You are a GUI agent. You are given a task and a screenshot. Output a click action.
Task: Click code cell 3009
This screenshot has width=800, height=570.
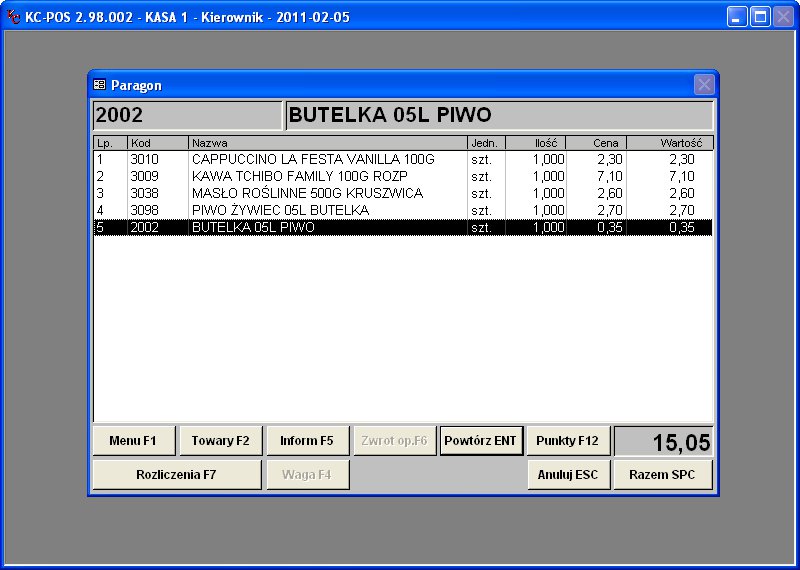144,177
